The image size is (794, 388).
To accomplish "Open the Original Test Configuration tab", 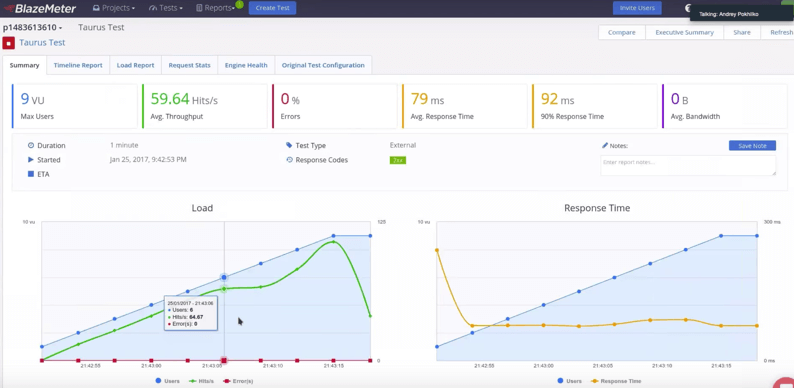I will click(x=323, y=65).
